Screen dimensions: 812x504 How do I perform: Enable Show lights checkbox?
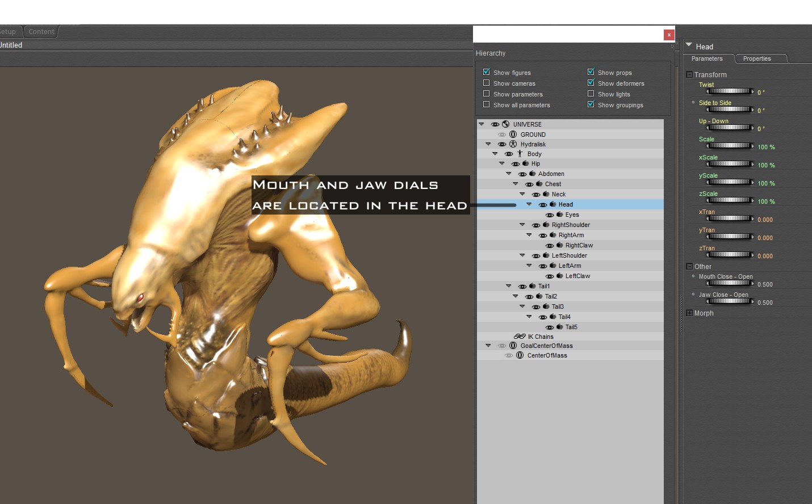click(x=591, y=94)
